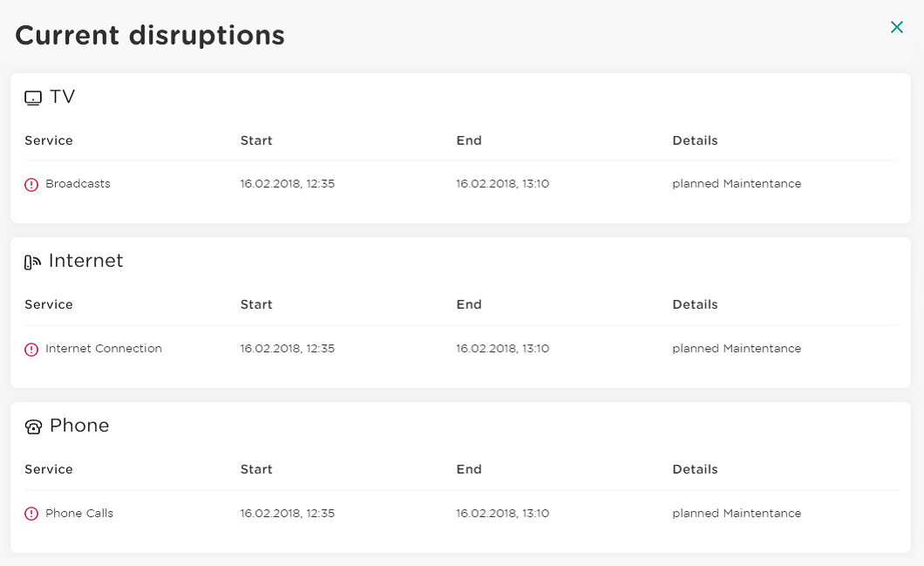Image resolution: width=924 pixels, height=566 pixels.
Task: Select the Broadcasts service entry
Action: (x=78, y=184)
